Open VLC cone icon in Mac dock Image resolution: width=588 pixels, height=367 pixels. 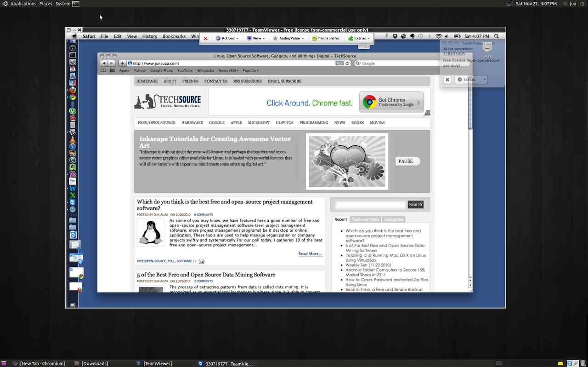pos(73,139)
